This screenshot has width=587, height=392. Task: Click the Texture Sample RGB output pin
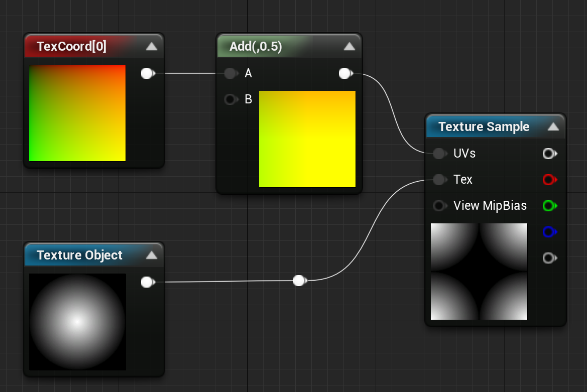point(549,154)
